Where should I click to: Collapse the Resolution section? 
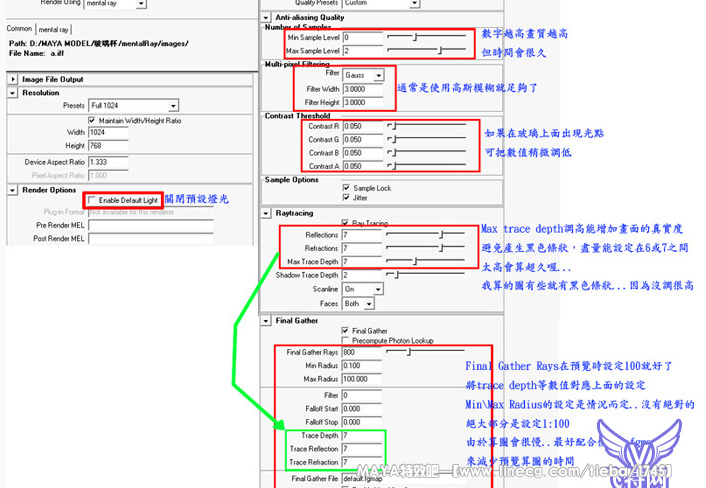click(x=13, y=93)
